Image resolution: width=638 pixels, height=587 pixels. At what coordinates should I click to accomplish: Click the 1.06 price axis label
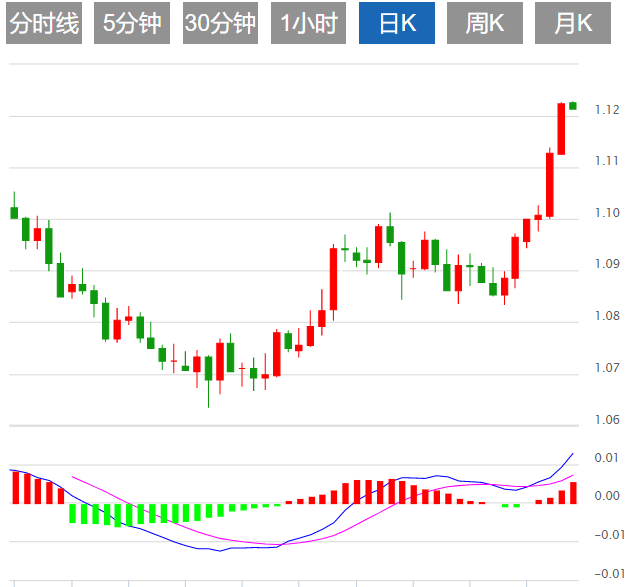(607, 419)
